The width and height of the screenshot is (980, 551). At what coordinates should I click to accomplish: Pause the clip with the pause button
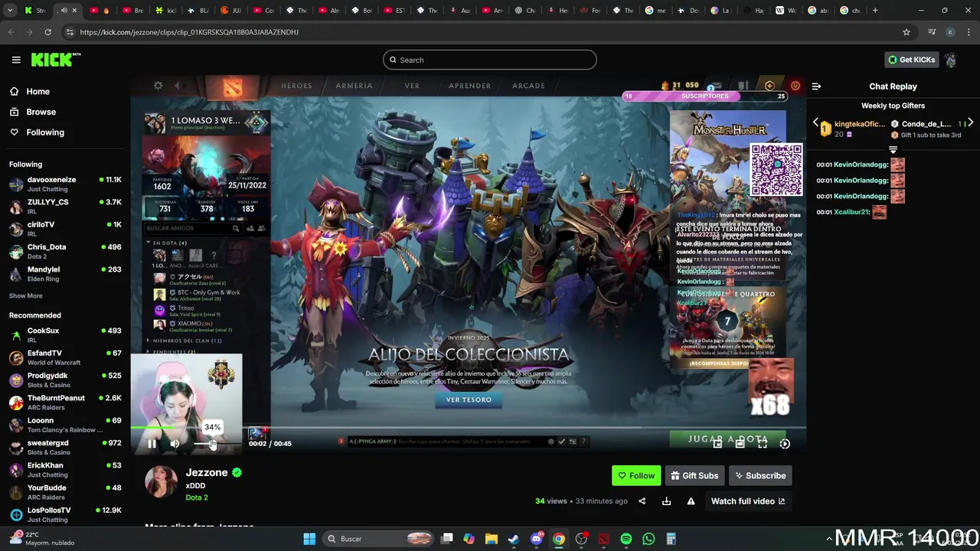[152, 444]
